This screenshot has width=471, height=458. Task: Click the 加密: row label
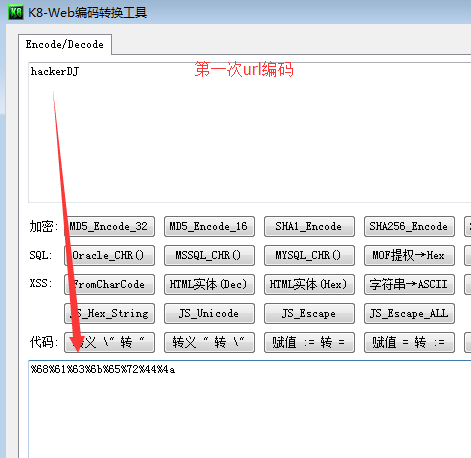coord(44,227)
